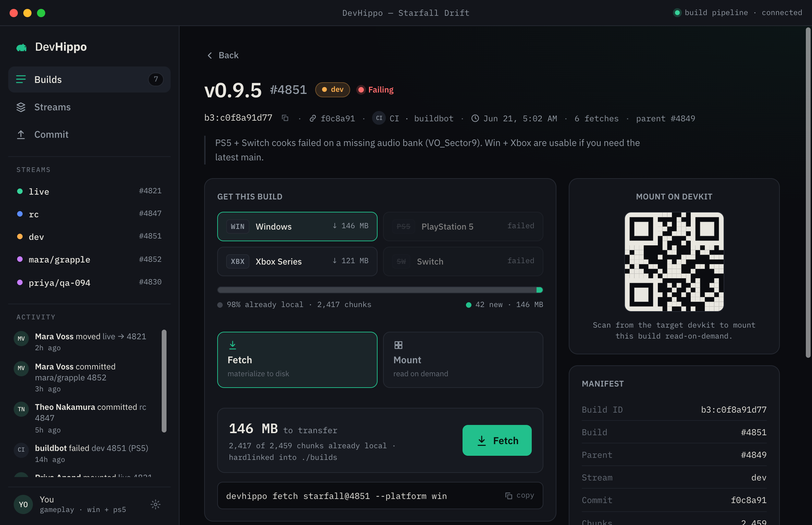Open the rc stream #4847

tap(89, 214)
